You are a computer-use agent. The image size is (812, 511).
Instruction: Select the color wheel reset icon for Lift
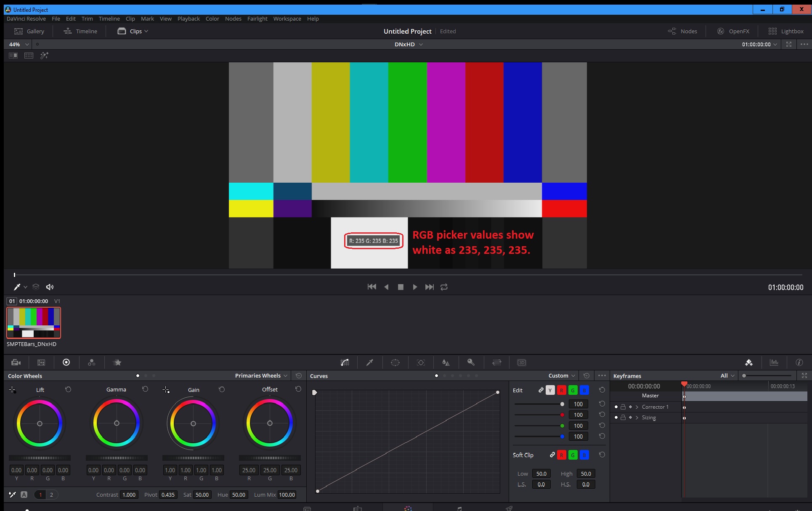[x=68, y=389]
